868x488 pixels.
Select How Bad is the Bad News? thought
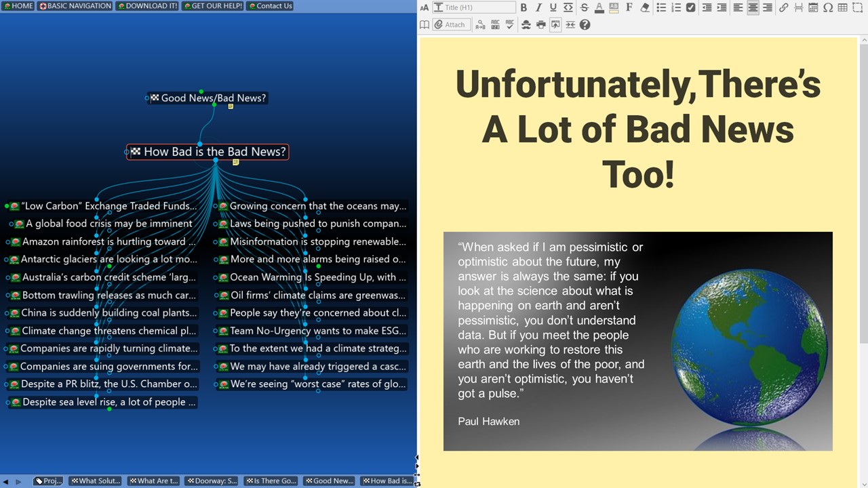pyautogui.click(x=208, y=152)
